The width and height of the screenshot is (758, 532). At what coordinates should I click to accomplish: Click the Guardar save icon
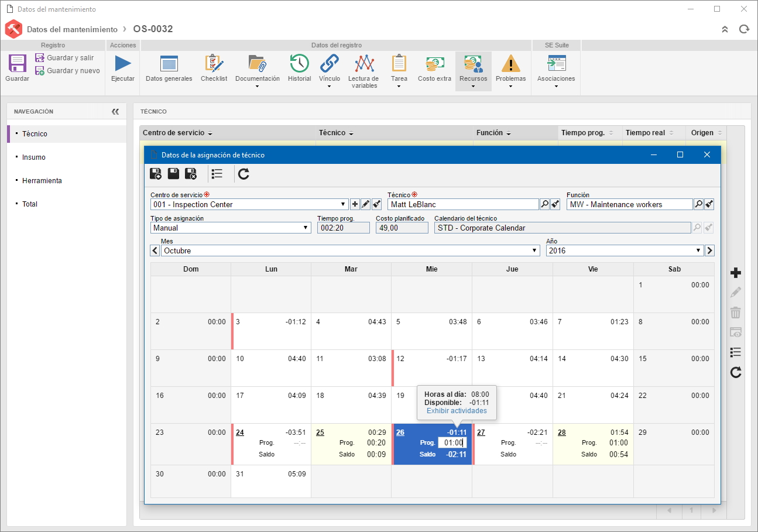pyautogui.click(x=17, y=63)
